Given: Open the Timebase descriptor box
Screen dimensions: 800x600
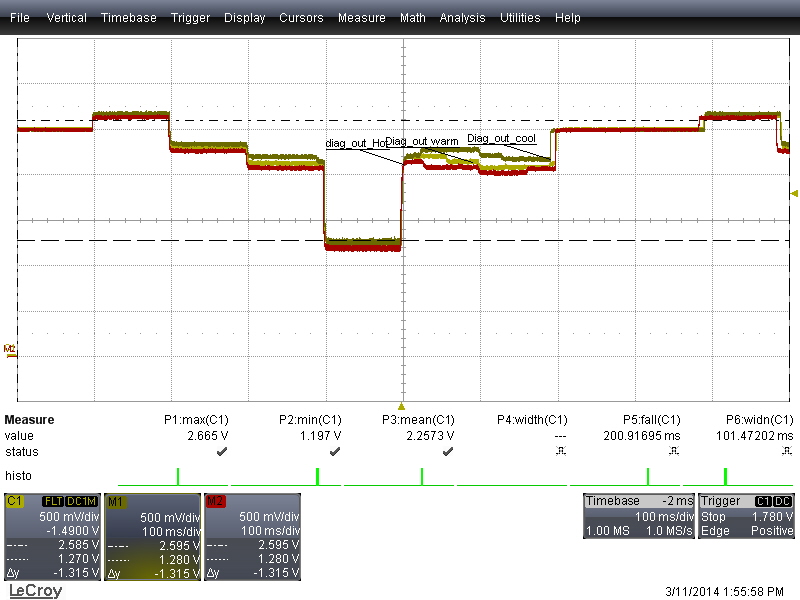Looking at the screenshot, I should [639, 516].
